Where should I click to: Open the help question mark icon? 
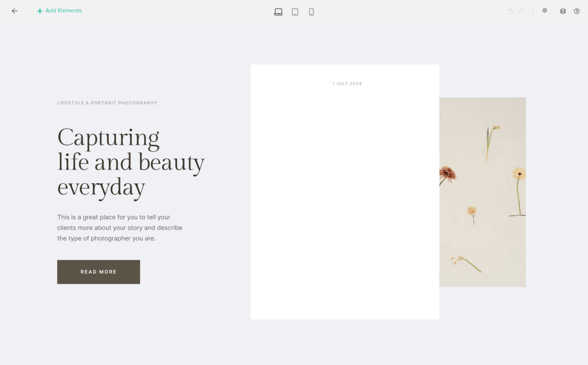tap(577, 11)
